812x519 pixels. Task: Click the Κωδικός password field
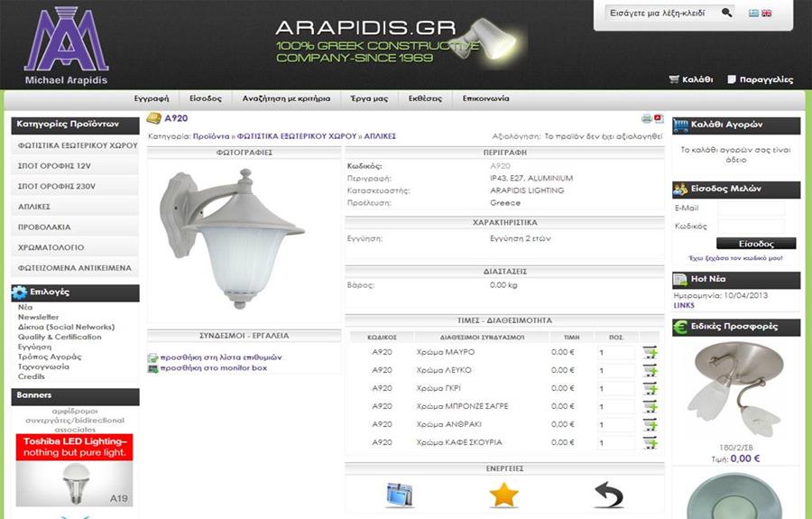(x=752, y=227)
